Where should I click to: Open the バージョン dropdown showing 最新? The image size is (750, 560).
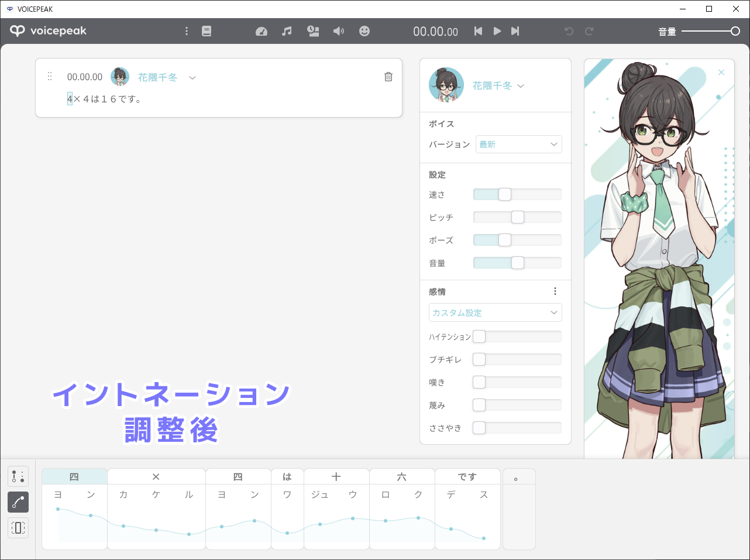(x=519, y=144)
